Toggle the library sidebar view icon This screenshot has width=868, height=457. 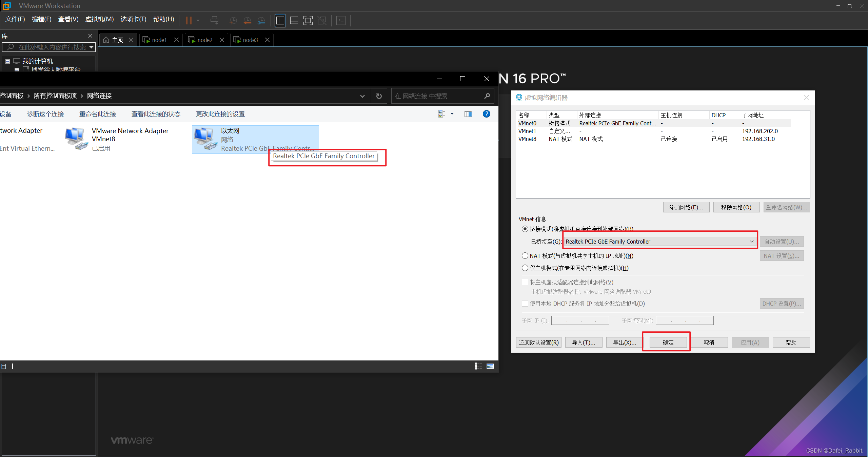(x=280, y=21)
